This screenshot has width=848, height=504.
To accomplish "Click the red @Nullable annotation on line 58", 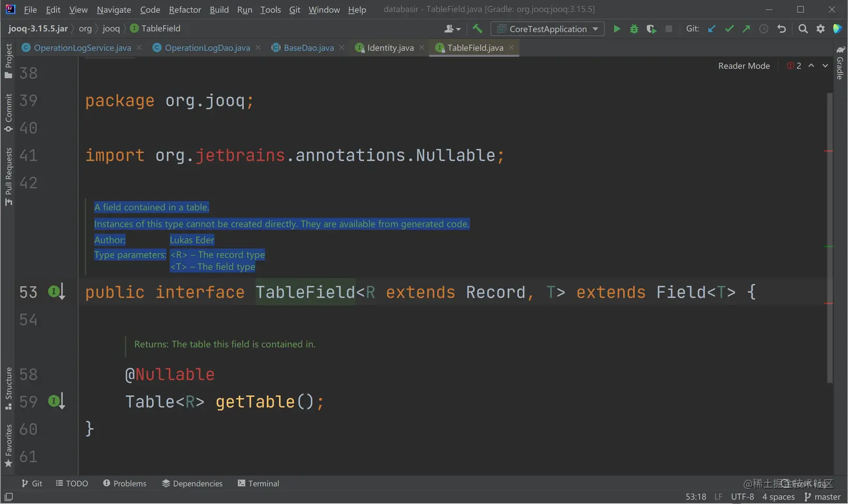I will 169,374.
